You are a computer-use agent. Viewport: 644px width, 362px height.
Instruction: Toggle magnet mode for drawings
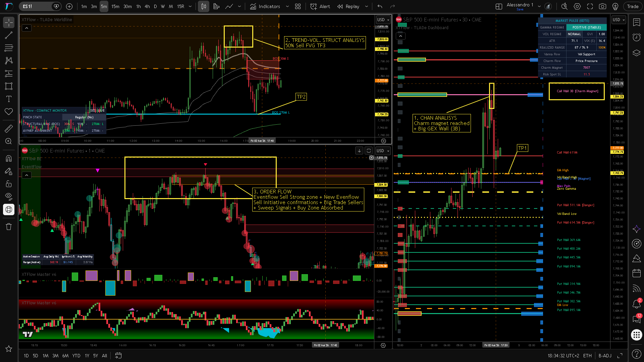[9, 159]
